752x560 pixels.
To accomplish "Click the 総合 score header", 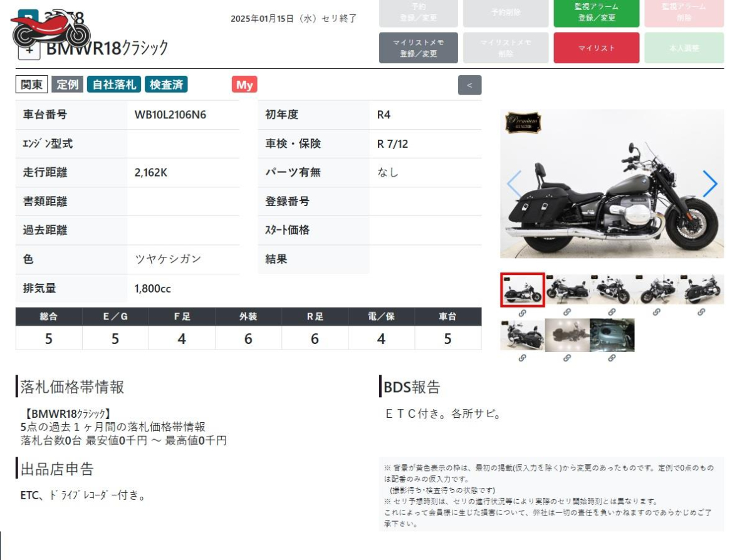I will [x=49, y=316].
